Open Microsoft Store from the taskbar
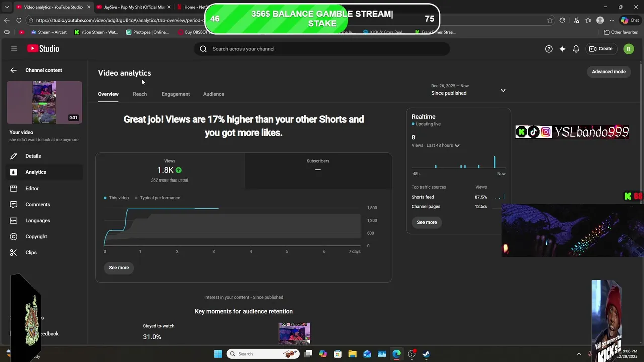The width and height of the screenshot is (644, 362). click(338, 354)
